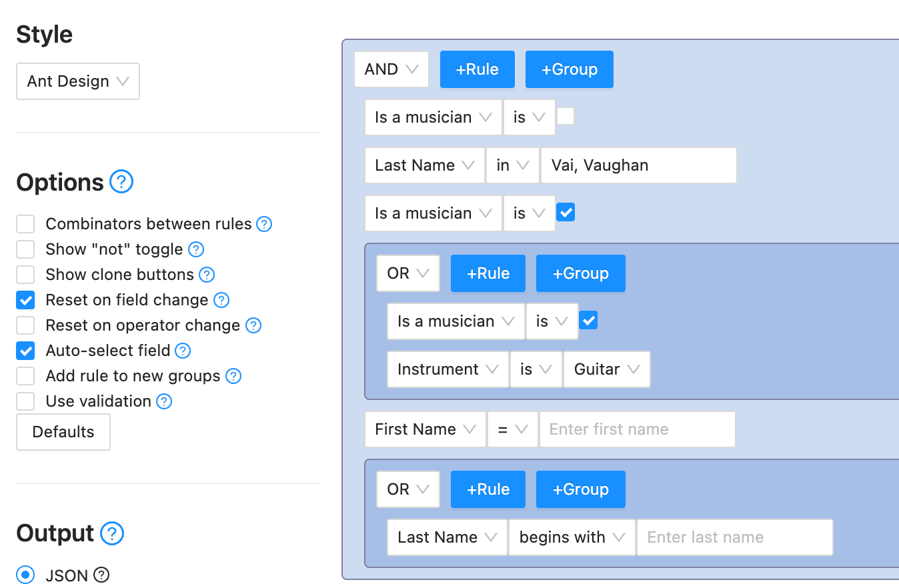
Task: Select the JSON output radio button
Action: click(25, 575)
